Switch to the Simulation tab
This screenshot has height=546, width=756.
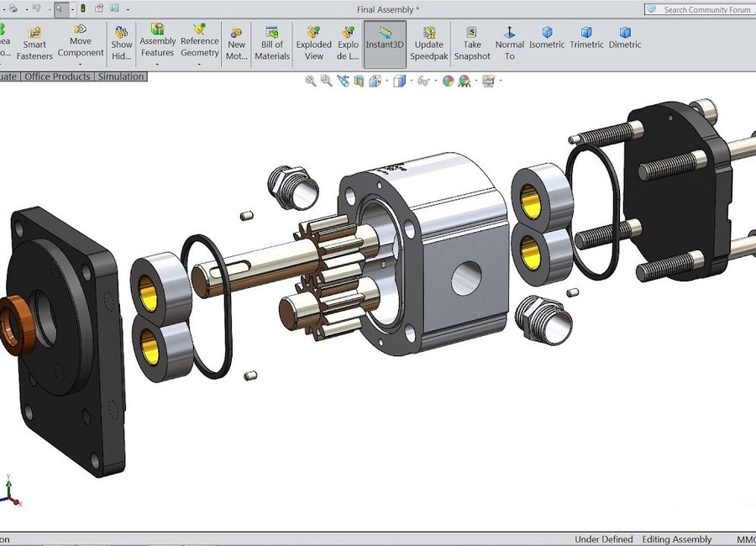[120, 76]
